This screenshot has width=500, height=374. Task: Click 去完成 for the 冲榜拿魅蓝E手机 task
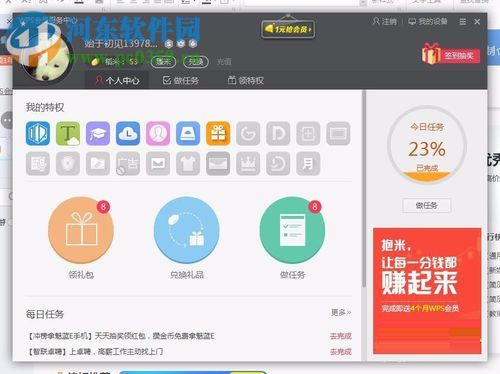point(341,336)
